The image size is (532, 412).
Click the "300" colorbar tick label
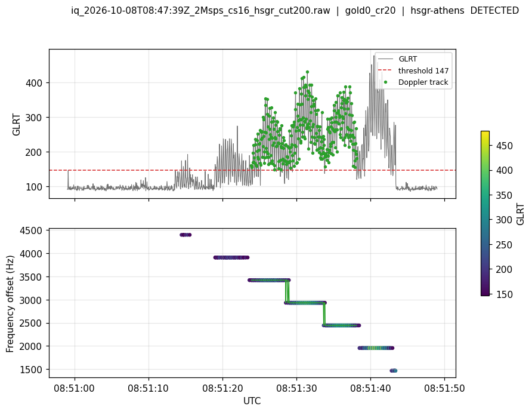504,220
